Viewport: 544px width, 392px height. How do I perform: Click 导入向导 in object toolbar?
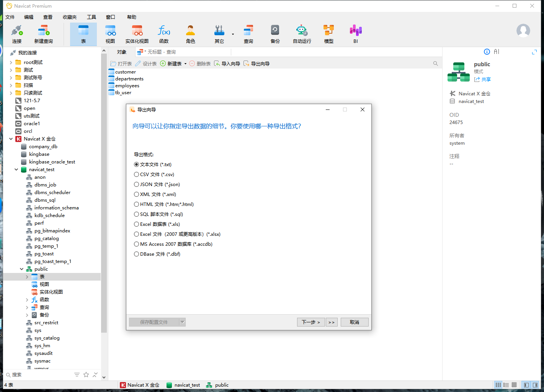pos(227,64)
